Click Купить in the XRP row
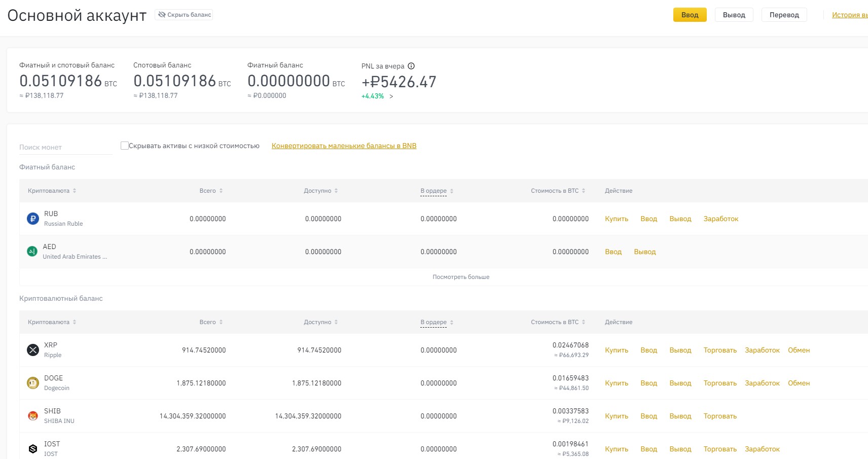 [x=617, y=350]
